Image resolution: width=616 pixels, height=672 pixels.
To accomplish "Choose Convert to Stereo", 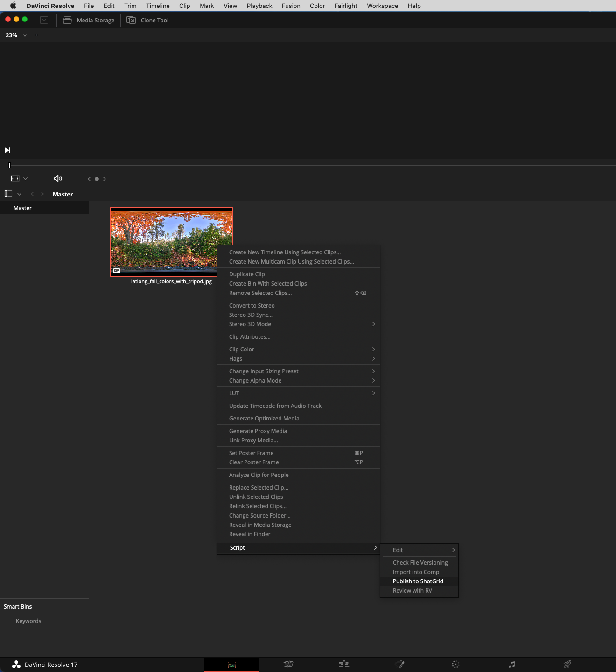I will (299, 306).
